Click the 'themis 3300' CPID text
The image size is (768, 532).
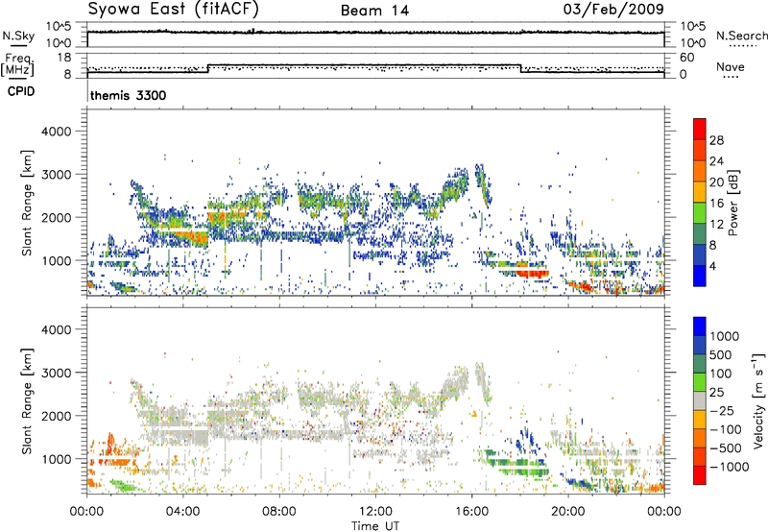tap(129, 95)
